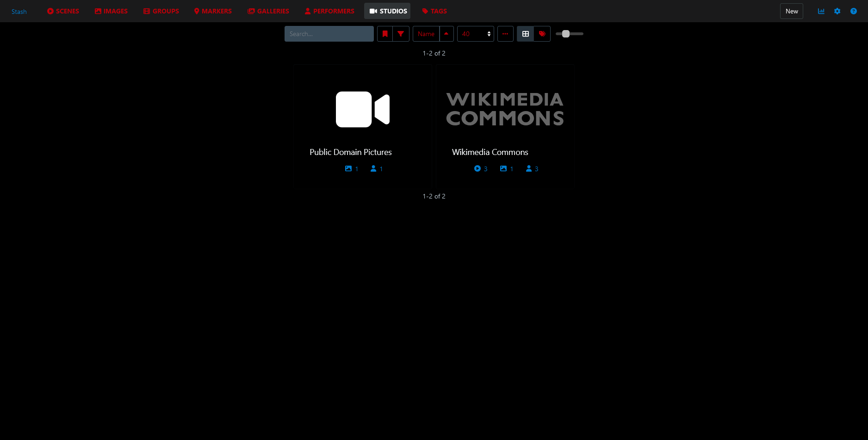Open the Galleries tab

point(268,11)
